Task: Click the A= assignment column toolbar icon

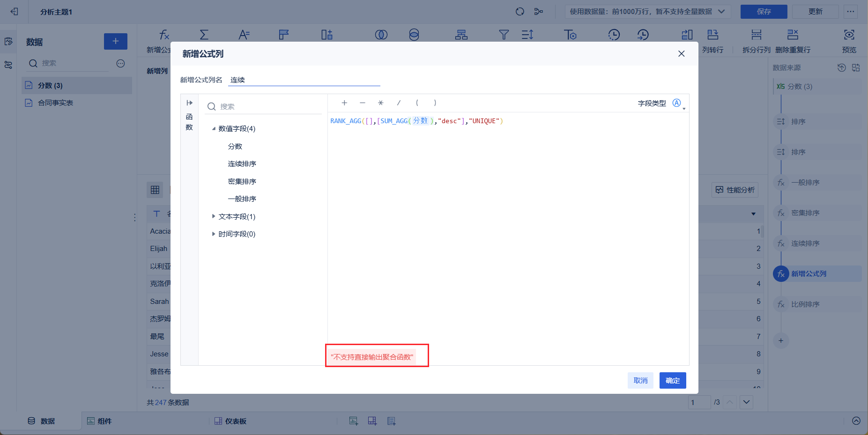Action: 244,35
